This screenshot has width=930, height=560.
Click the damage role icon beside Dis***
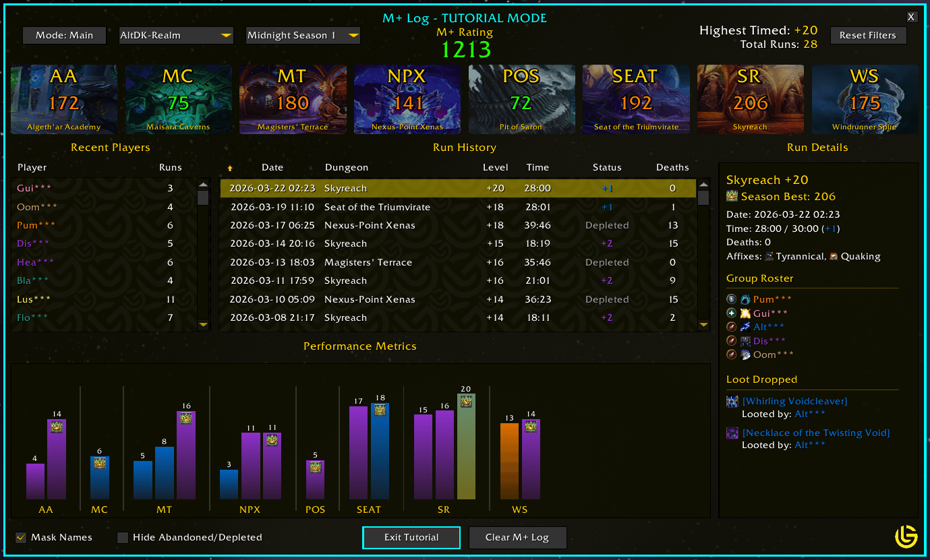(732, 341)
